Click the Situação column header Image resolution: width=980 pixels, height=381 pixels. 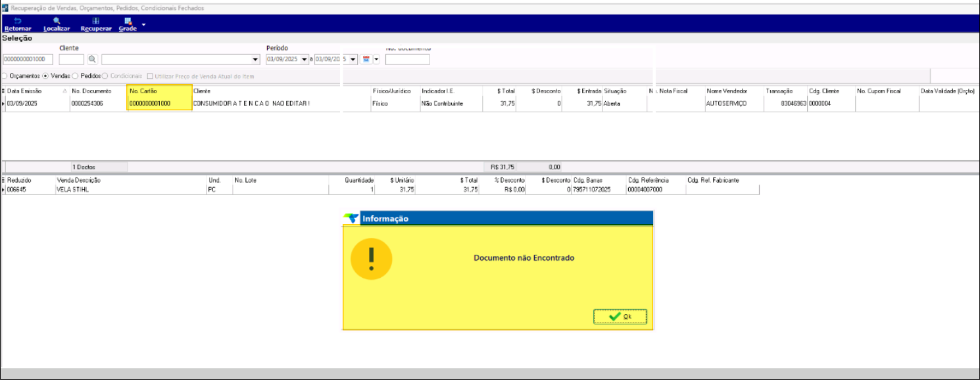tap(625, 91)
